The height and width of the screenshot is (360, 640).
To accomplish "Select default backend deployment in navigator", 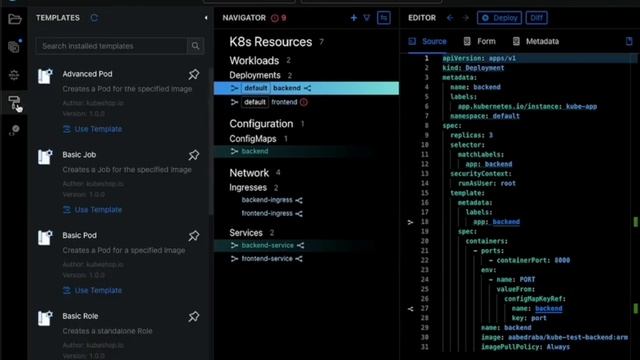I will pos(306,88).
